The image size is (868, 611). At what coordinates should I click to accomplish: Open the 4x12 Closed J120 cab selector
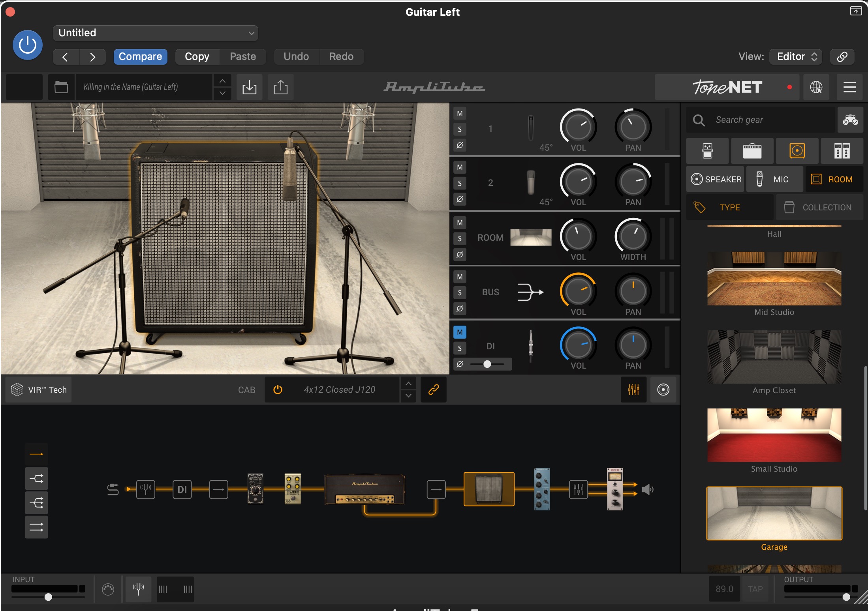340,390
